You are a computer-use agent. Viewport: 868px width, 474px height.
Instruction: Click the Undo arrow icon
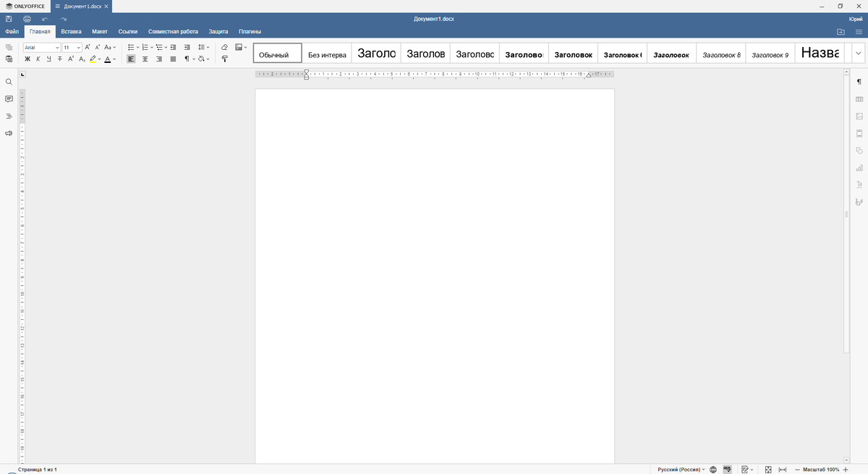[x=45, y=18]
